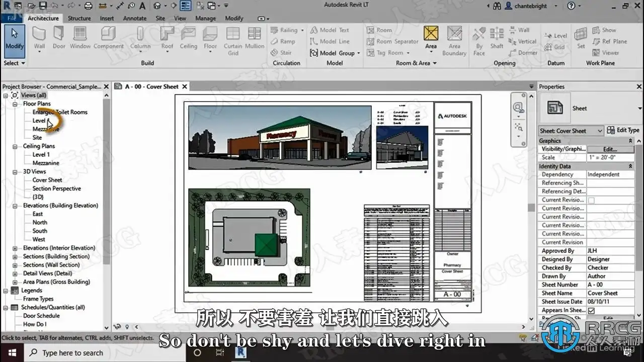Image resolution: width=644 pixels, height=362 pixels.
Task: Choose the Shaft opening tool
Action: [497, 38]
